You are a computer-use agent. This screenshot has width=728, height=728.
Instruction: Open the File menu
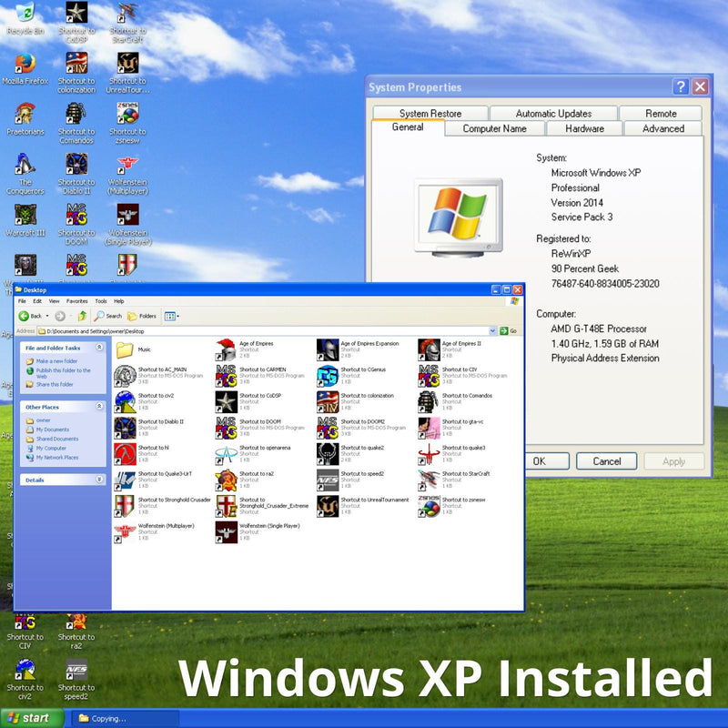[22, 301]
